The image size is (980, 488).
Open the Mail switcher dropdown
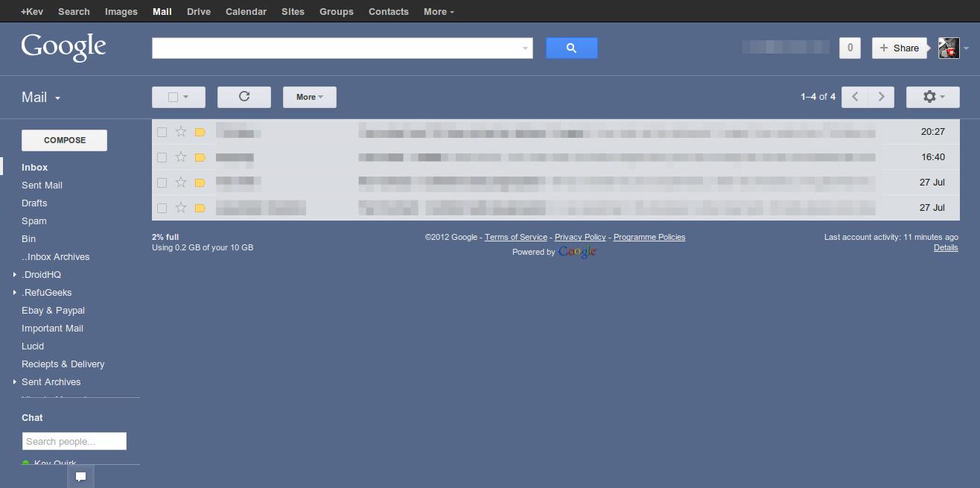click(41, 98)
